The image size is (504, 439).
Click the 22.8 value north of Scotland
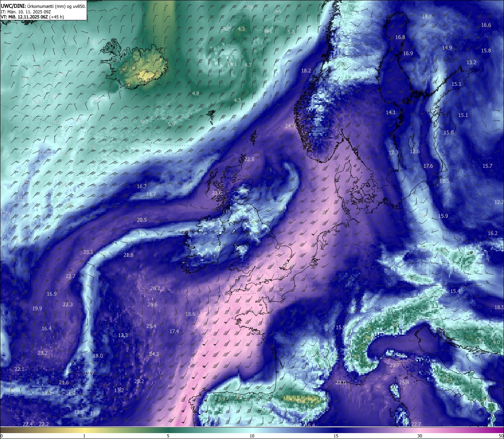pyautogui.click(x=249, y=159)
